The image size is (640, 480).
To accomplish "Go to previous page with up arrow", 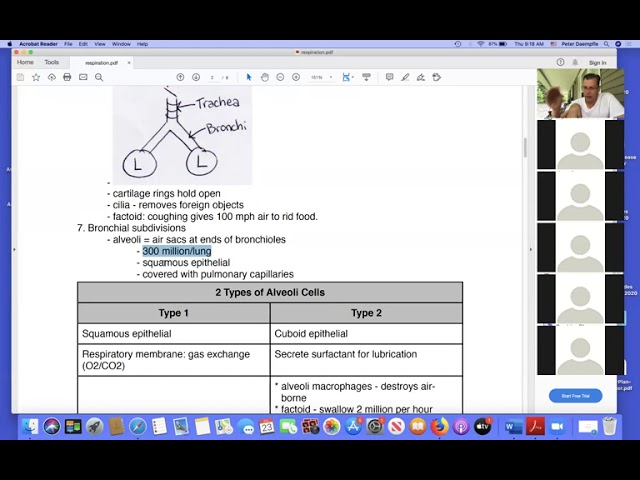I will point(180,77).
